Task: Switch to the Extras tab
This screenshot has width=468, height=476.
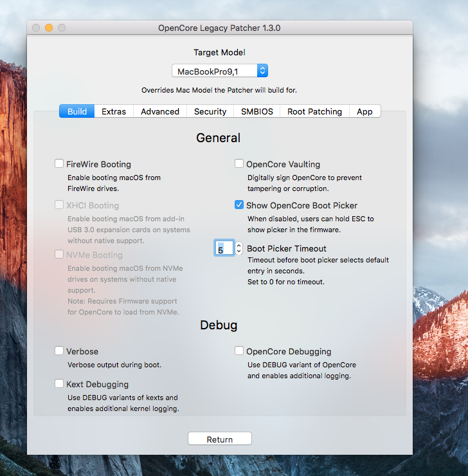Action: coord(114,111)
